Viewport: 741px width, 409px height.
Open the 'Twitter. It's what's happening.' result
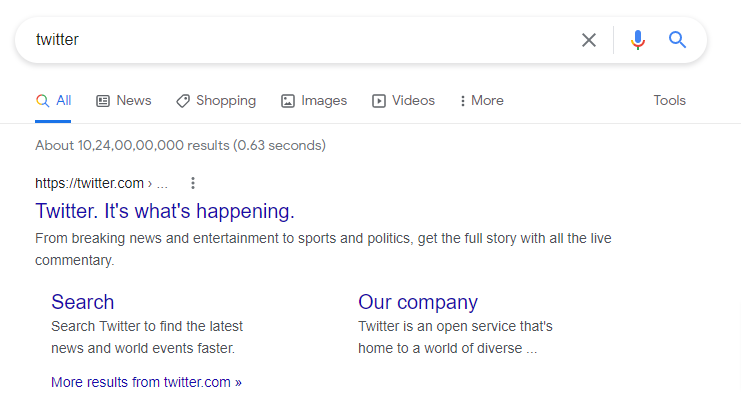165,211
